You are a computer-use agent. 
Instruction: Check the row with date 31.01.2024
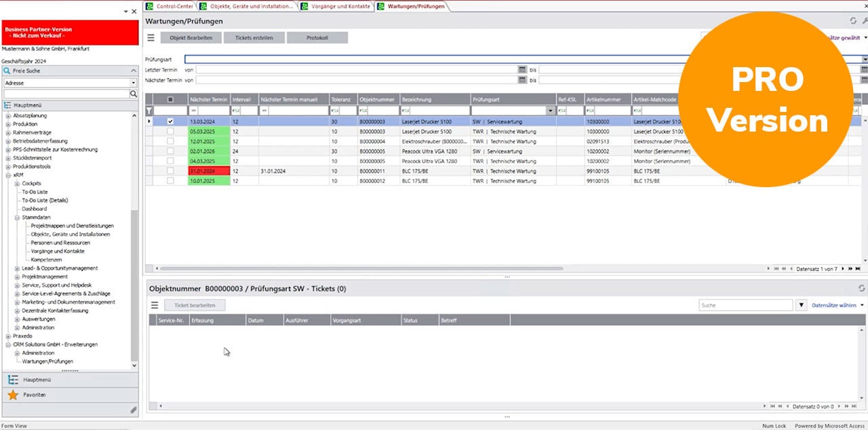[x=170, y=172]
